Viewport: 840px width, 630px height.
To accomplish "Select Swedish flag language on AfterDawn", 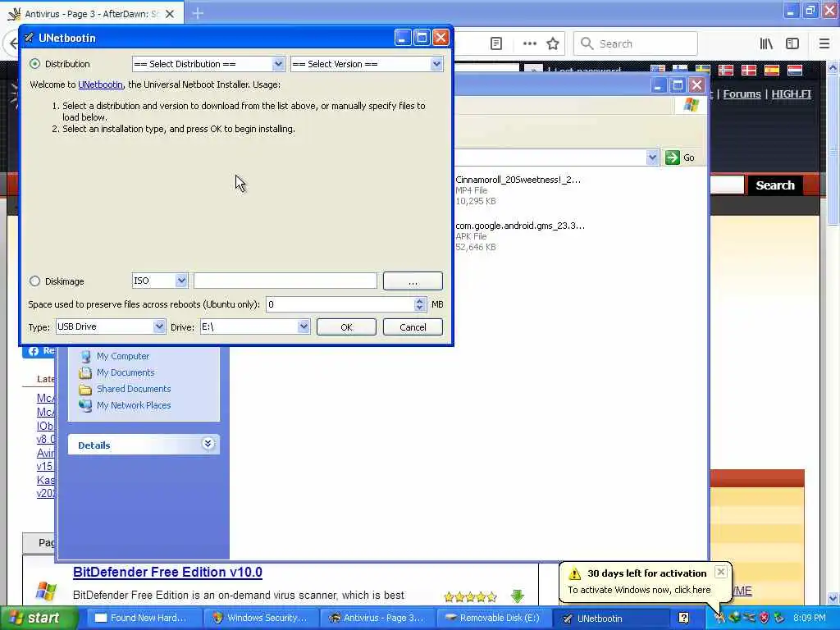I will tap(702, 70).
